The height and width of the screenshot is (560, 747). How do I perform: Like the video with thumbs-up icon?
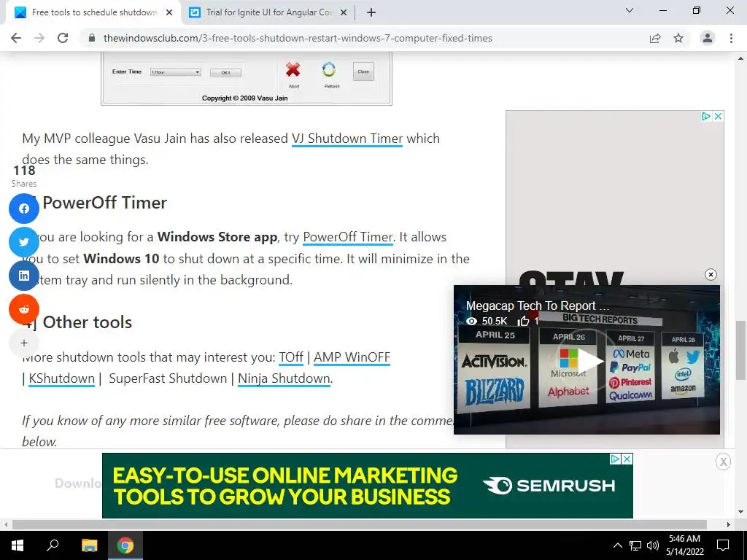(x=524, y=321)
